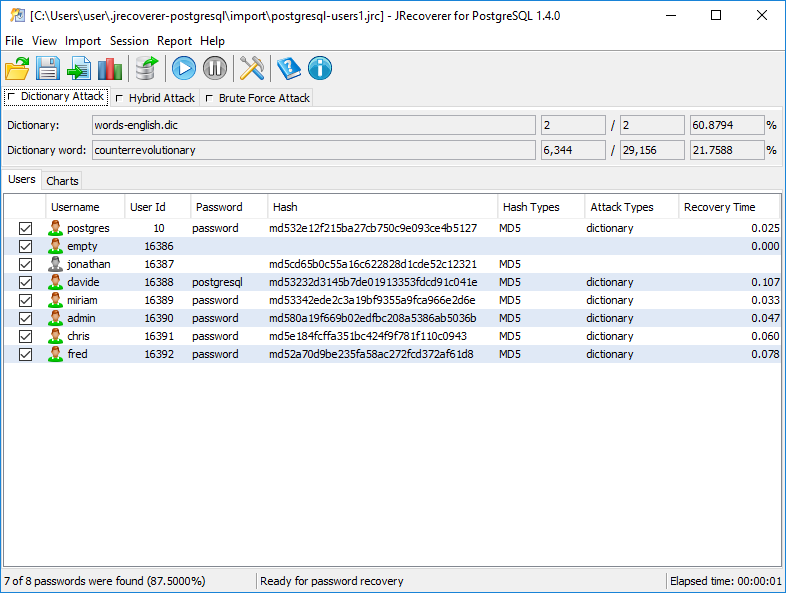The width and height of the screenshot is (786, 593).
Task: Click davide's recovered password postgresql
Action: pyautogui.click(x=217, y=283)
